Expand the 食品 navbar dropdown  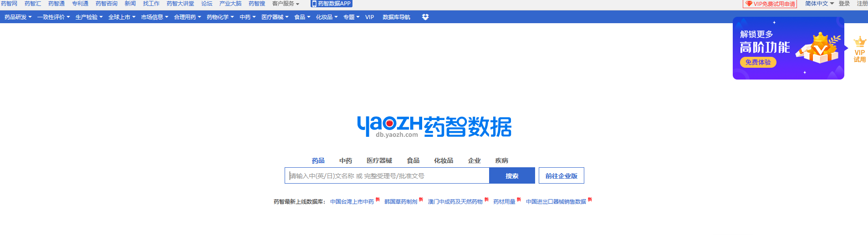(x=302, y=17)
